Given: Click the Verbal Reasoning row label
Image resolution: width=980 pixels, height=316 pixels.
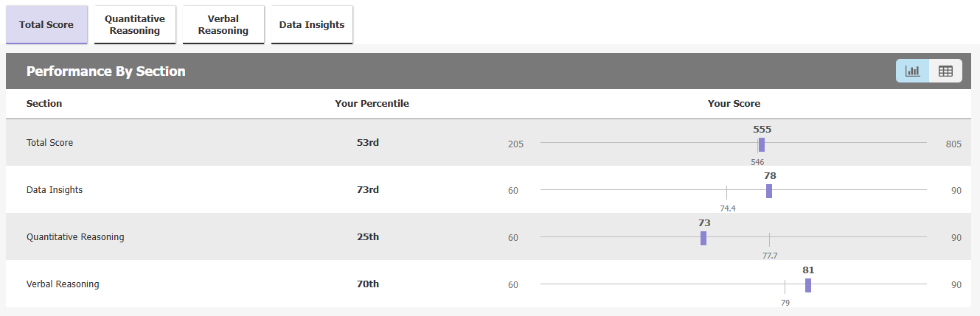Looking at the screenshot, I should [x=63, y=284].
